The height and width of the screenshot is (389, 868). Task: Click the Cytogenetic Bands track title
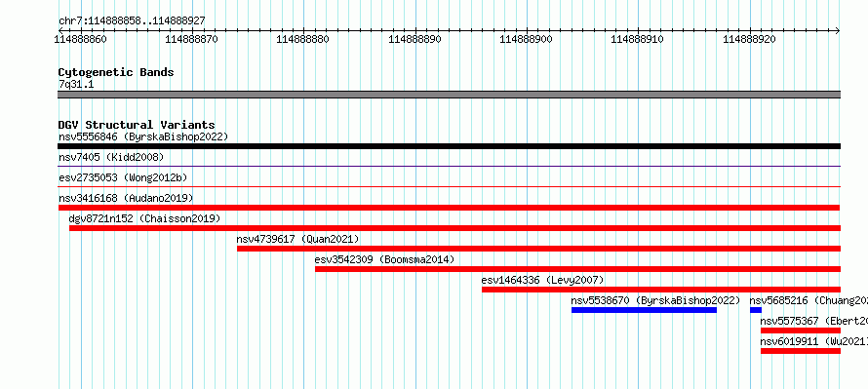point(116,72)
